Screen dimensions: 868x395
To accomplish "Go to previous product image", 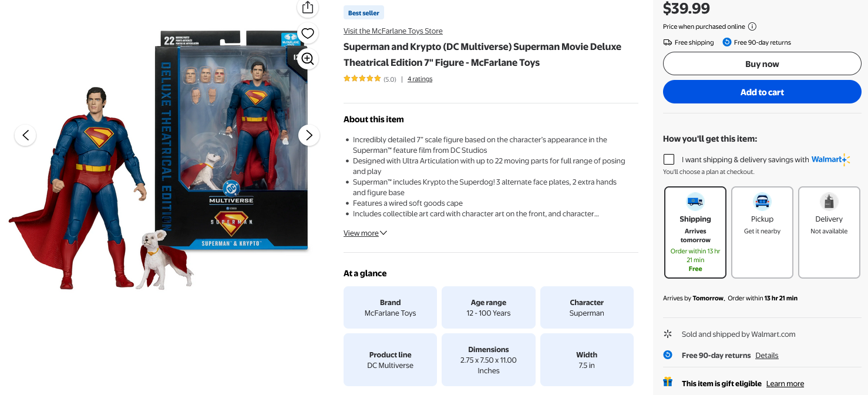I will [25, 135].
